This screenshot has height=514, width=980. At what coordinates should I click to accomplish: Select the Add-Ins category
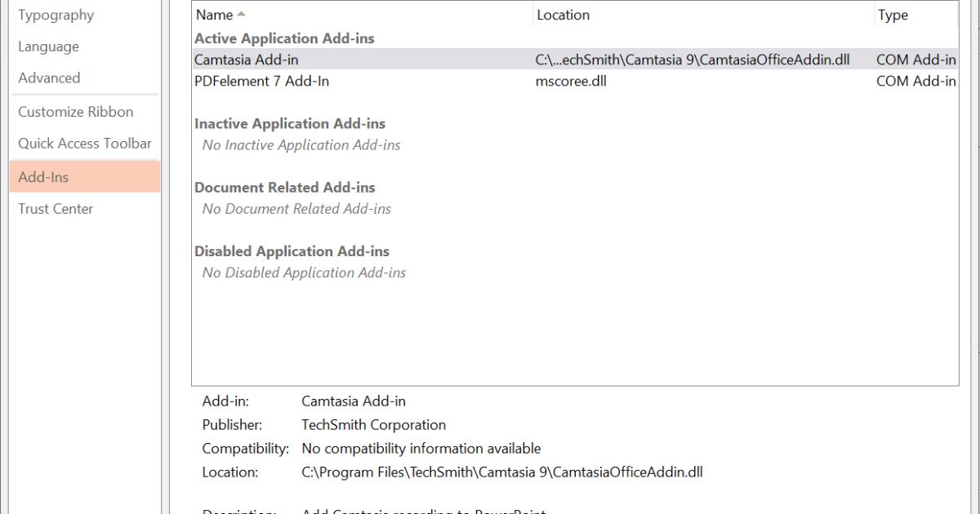click(44, 177)
